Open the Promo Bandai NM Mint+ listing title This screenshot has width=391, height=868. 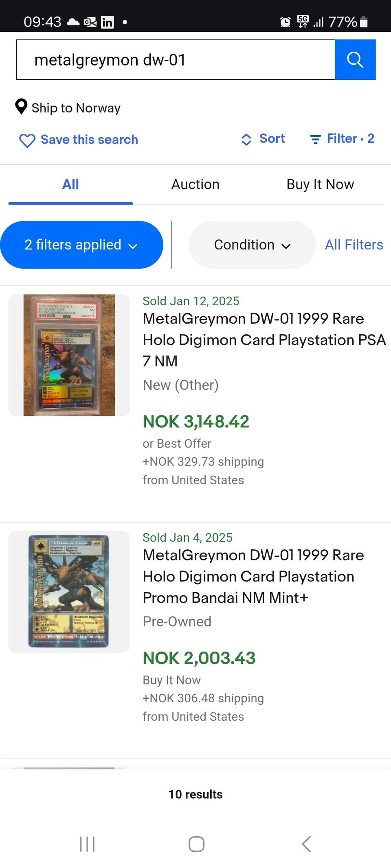253,576
